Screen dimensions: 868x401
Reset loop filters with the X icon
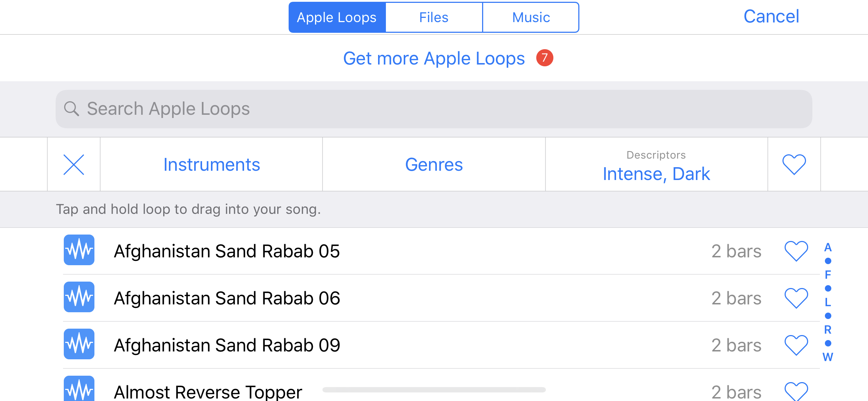point(74,165)
